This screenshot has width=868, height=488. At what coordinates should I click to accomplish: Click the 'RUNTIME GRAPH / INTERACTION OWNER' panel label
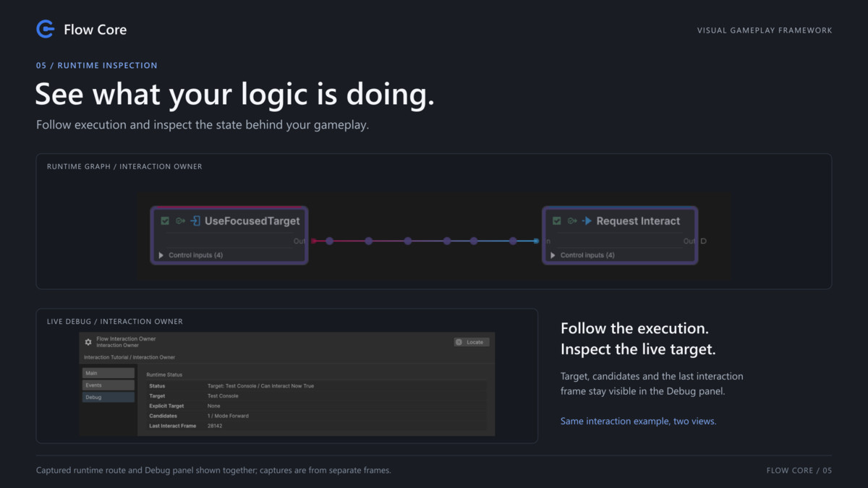point(124,167)
